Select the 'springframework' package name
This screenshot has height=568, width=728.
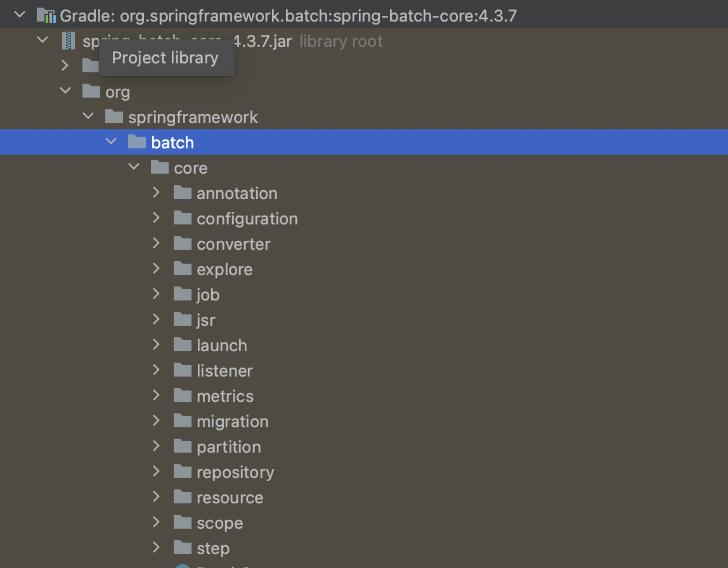point(193,117)
